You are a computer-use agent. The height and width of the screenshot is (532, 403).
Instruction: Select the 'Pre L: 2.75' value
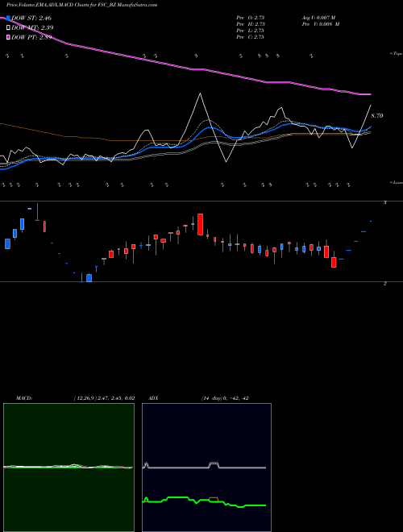(x=251, y=31)
